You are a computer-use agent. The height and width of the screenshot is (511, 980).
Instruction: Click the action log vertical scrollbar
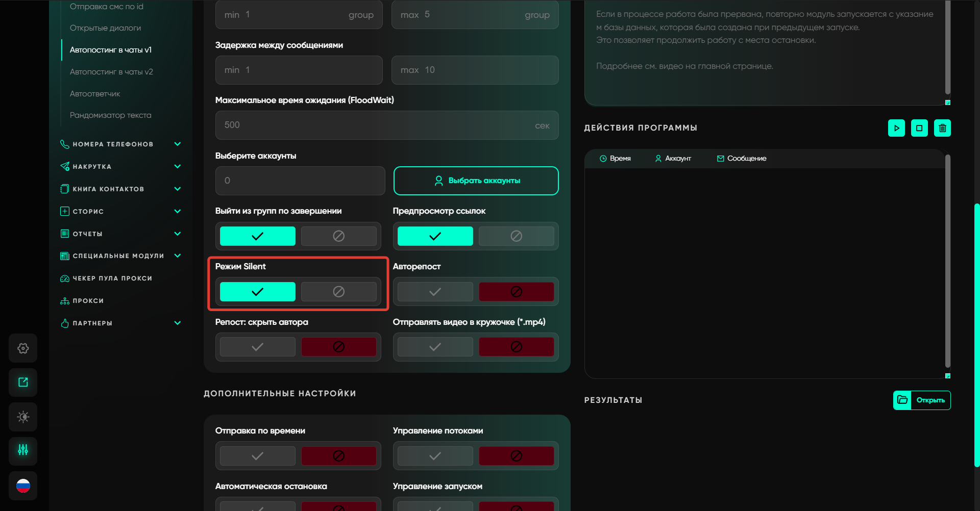(947, 260)
